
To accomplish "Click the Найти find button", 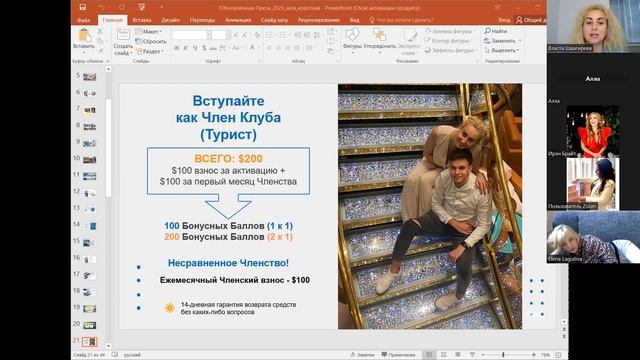I will 495,31.
